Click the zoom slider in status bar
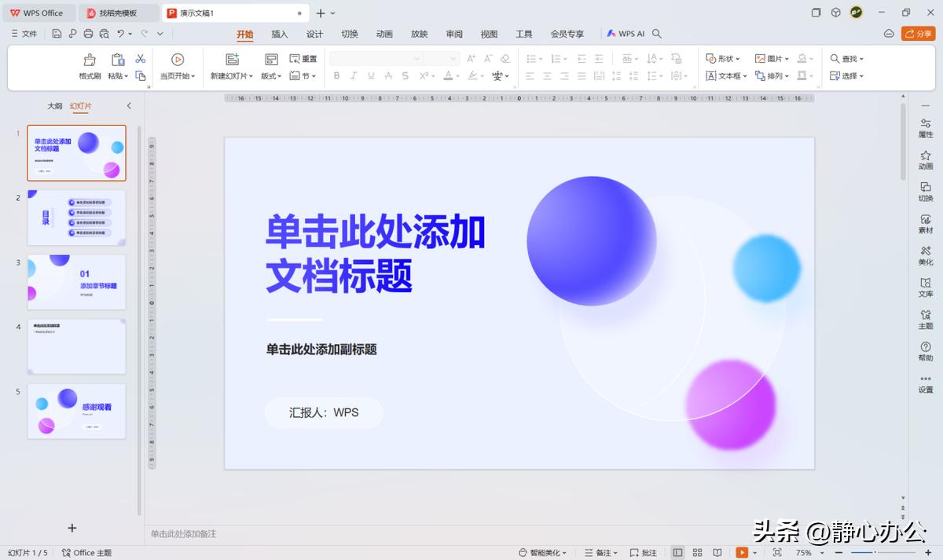This screenshot has height=560, width=943. pos(872,553)
